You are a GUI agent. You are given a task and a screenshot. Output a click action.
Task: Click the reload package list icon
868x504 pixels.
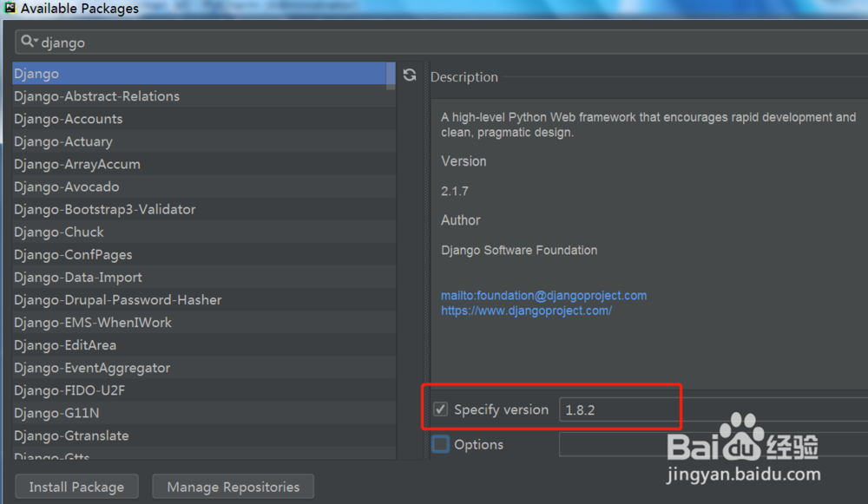click(x=410, y=75)
